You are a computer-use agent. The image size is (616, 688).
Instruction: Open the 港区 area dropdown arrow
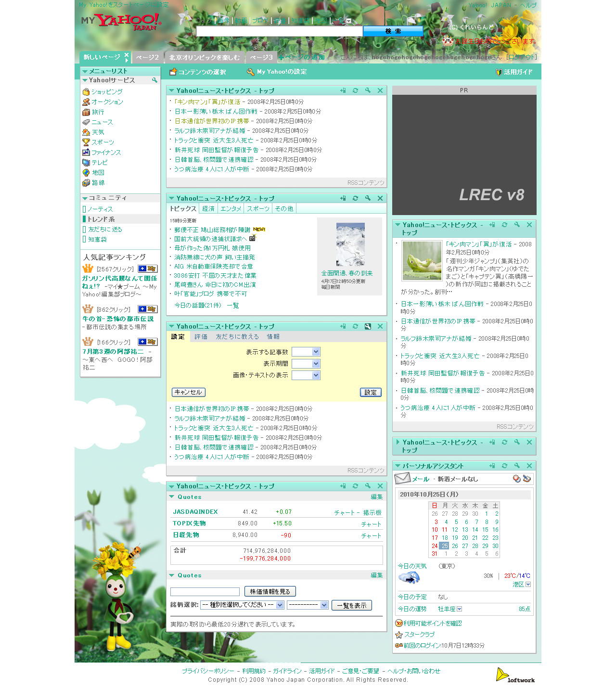(528, 585)
